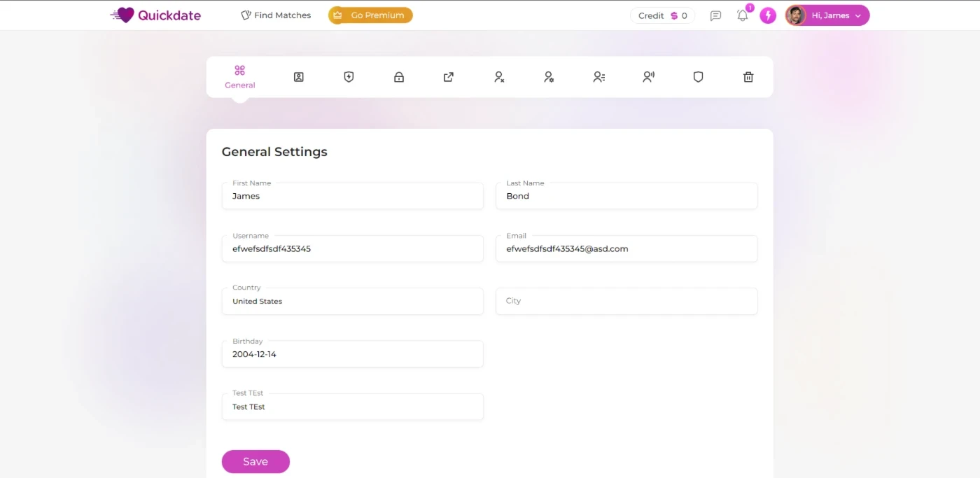
Task: Open the padlock password settings icon
Action: tap(399, 77)
